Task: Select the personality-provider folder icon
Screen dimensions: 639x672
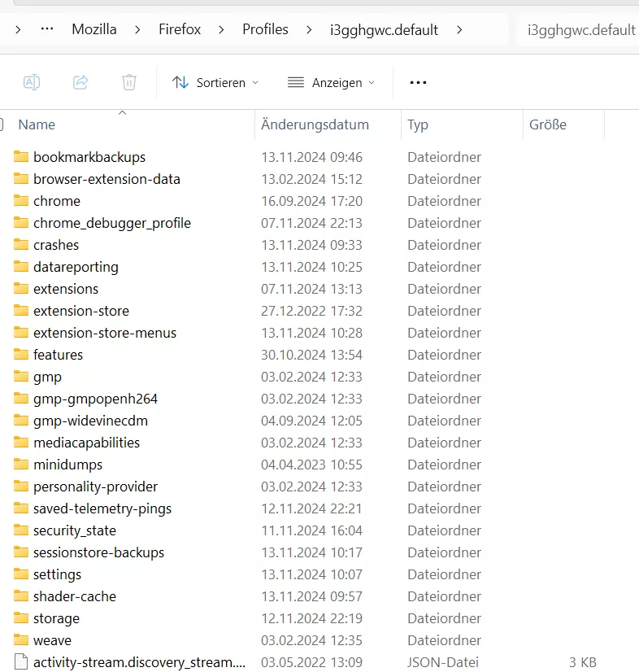Action: pos(21,486)
